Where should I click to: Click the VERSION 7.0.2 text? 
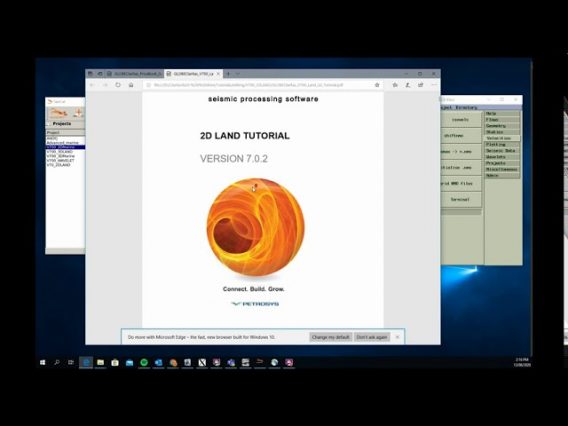pyautogui.click(x=234, y=159)
